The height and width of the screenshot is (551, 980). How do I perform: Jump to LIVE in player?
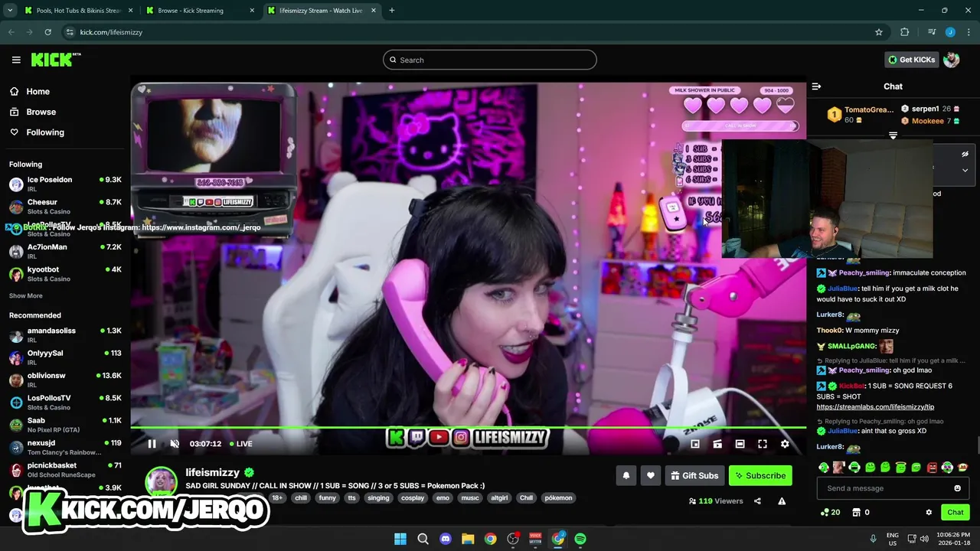point(240,444)
